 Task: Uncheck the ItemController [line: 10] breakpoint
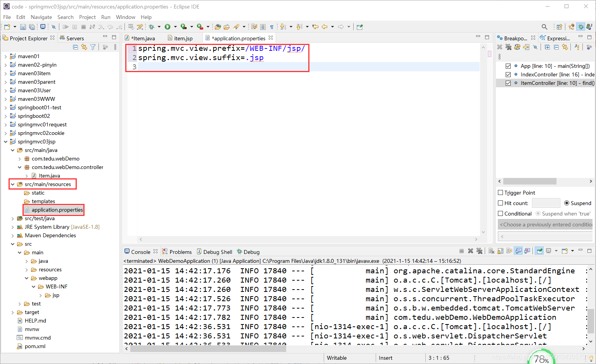pyautogui.click(x=508, y=83)
